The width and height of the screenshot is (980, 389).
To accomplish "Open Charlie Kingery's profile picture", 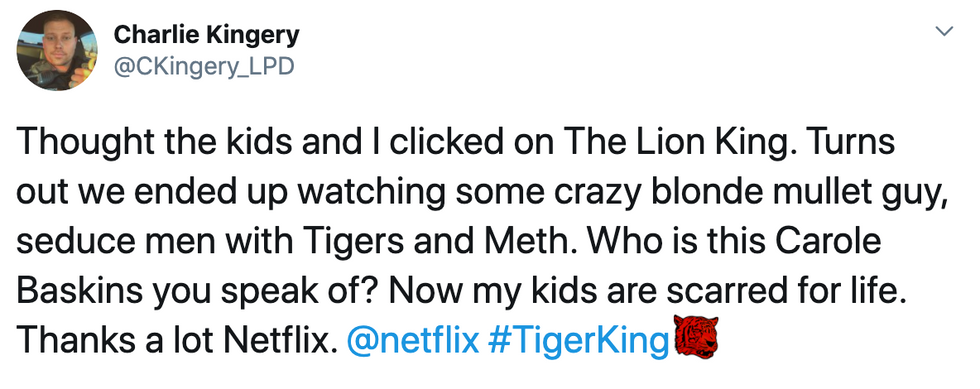I will pyautogui.click(x=57, y=51).
